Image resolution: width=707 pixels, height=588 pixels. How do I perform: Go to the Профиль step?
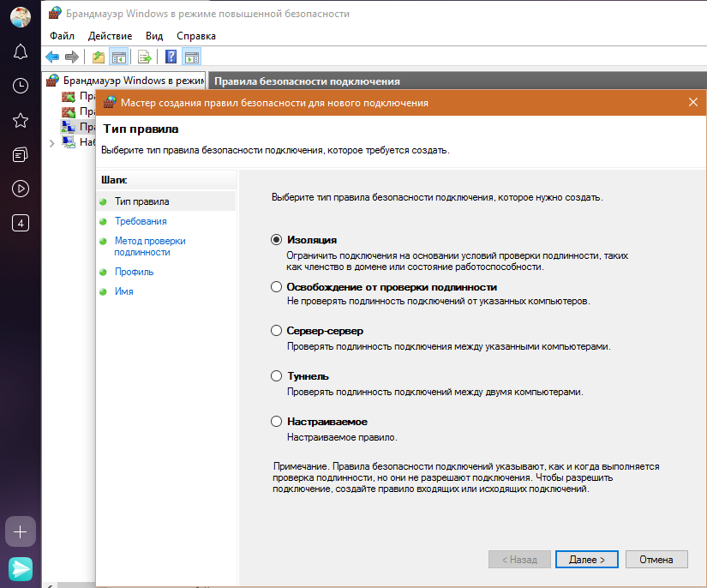(x=134, y=272)
